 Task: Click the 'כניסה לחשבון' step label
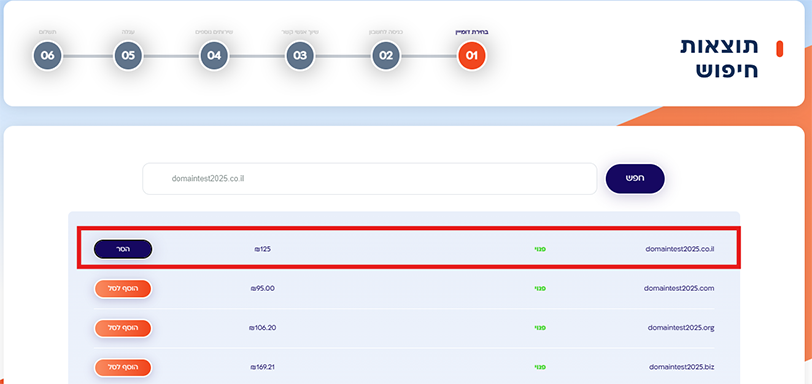click(386, 32)
